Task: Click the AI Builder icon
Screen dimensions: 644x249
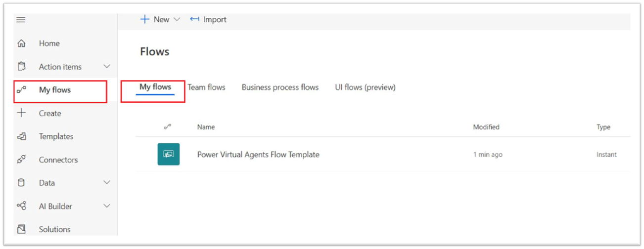Action: pos(21,206)
